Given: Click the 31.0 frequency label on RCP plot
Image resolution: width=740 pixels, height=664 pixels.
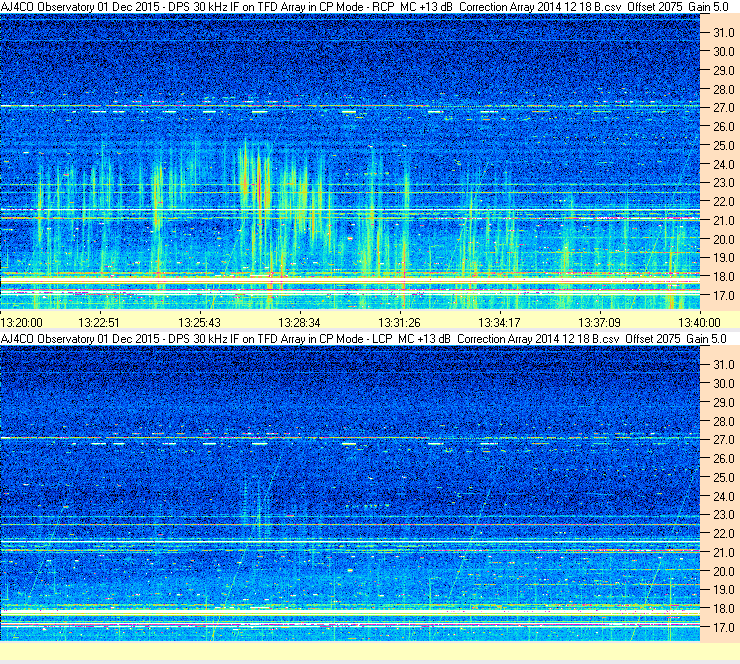Looking at the screenshot, I should click(x=723, y=33).
